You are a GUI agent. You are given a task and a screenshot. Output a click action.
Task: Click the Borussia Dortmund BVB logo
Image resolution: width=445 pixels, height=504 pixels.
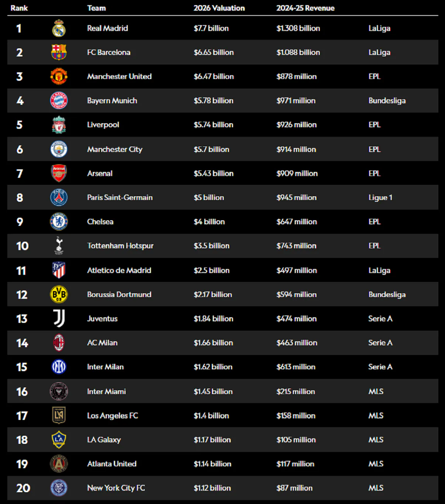pyautogui.click(x=59, y=294)
